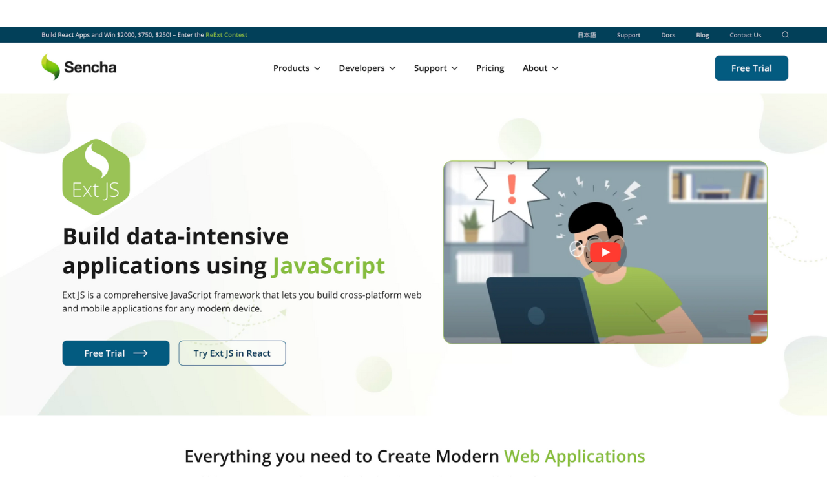Click the video thumbnail illustration

coord(605,252)
